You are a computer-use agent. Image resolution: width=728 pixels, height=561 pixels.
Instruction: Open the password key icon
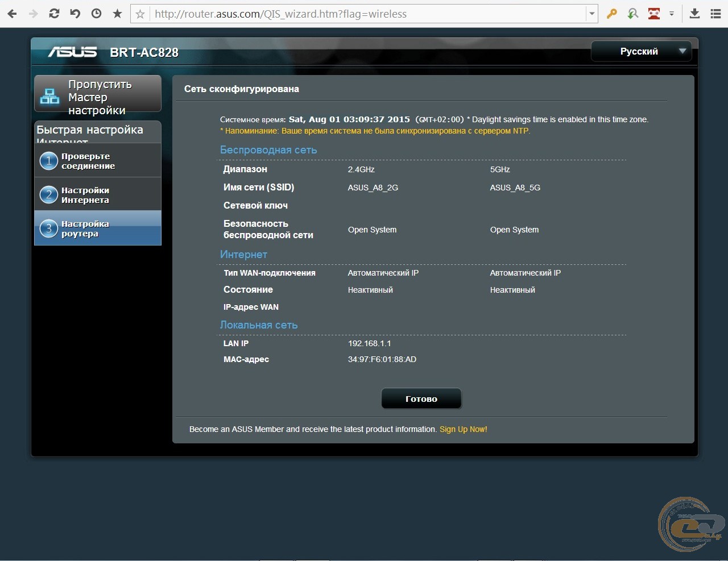(x=612, y=14)
